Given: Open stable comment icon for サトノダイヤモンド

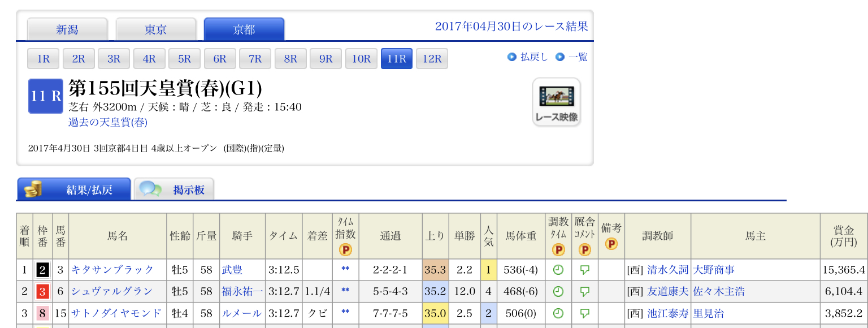Looking at the screenshot, I should pyautogui.click(x=585, y=313).
